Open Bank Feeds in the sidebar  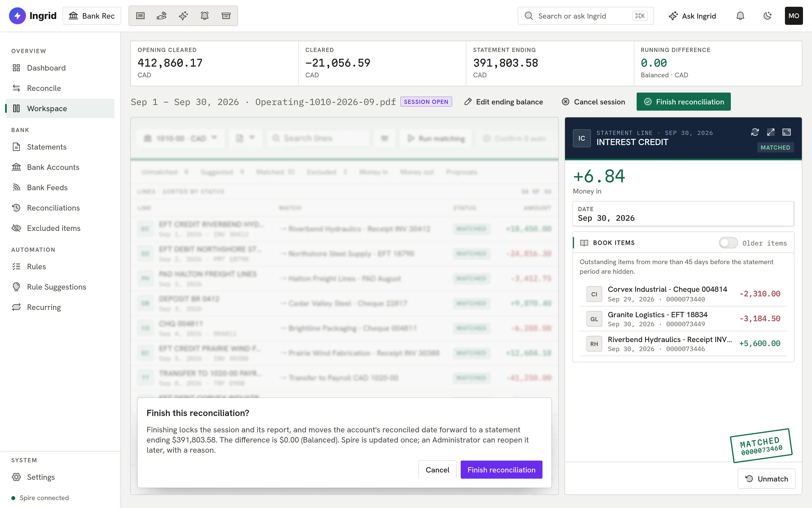point(60,187)
